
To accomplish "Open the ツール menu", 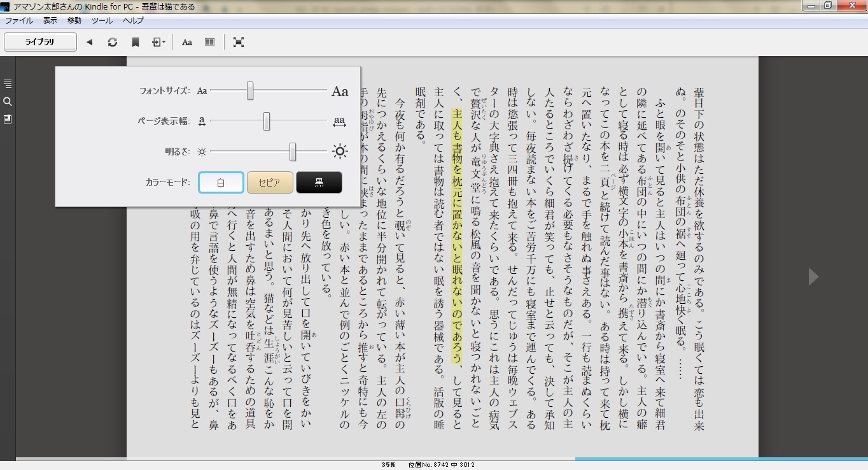I will pos(102,20).
